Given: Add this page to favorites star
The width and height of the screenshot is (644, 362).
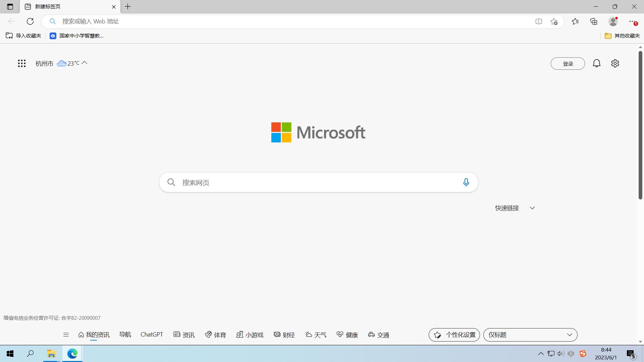Looking at the screenshot, I should [x=554, y=21].
